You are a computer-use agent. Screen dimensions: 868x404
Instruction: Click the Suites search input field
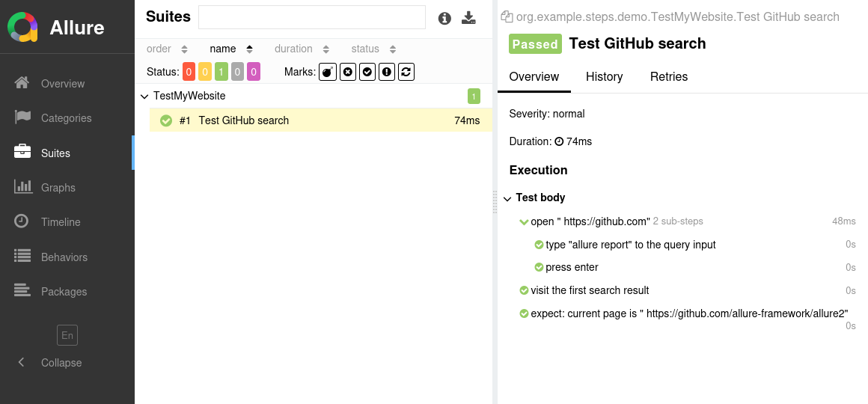pos(311,17)
